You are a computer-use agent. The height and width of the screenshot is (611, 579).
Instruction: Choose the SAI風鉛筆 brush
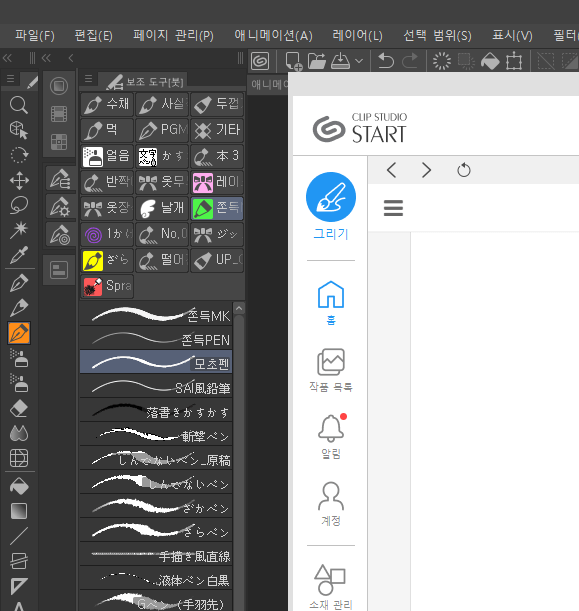coord(156,386)
